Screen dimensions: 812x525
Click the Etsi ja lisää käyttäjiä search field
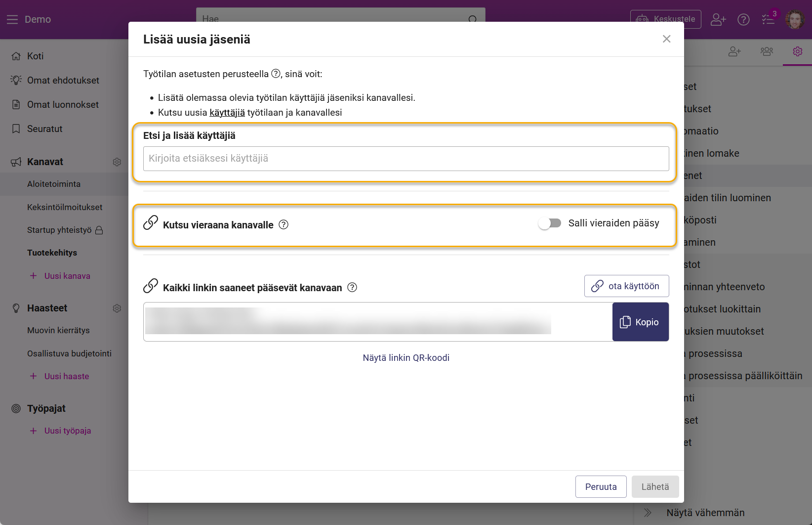[406, 159]
